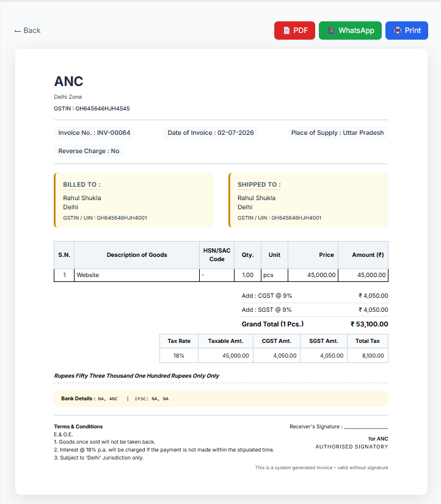Click the WhatsApp button's icon
The height and width of the screenshot is (504, 441).
pyautogui.click(x=331, y=31)
